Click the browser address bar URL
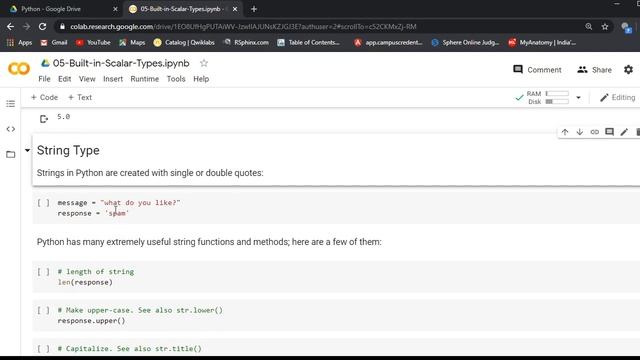Screen dimensions: 640x360 [x=243, y=27]
